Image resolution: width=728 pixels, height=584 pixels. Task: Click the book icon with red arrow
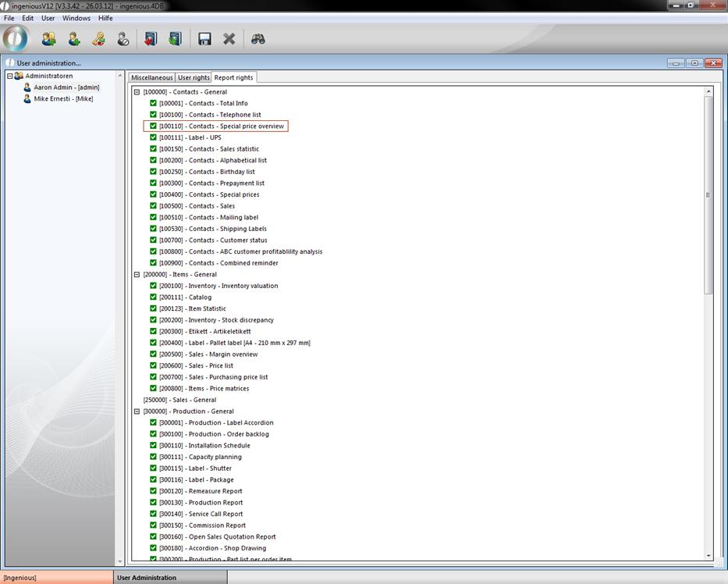click(151, 39)
